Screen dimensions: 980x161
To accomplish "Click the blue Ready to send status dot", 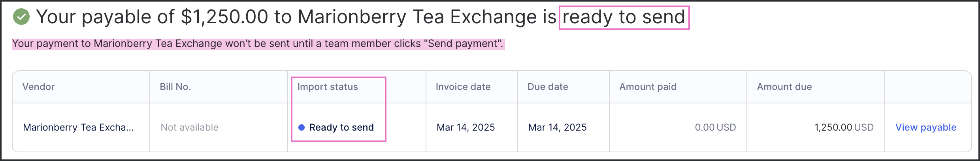I will [x=302, y=127].
